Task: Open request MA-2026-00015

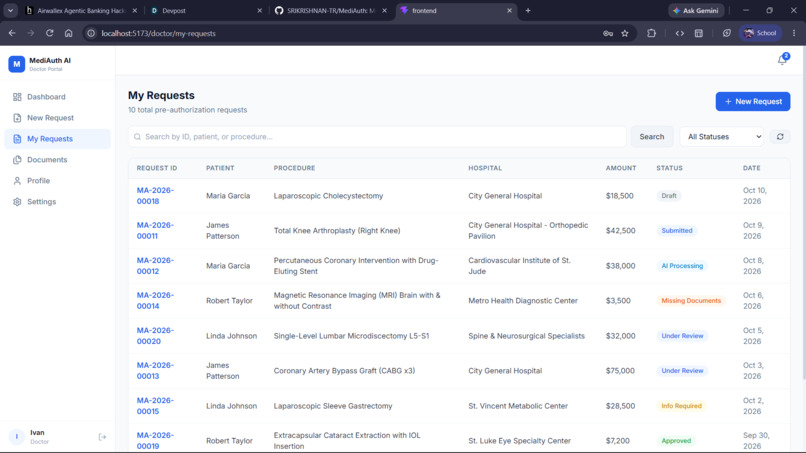Action: click(155, 406)
